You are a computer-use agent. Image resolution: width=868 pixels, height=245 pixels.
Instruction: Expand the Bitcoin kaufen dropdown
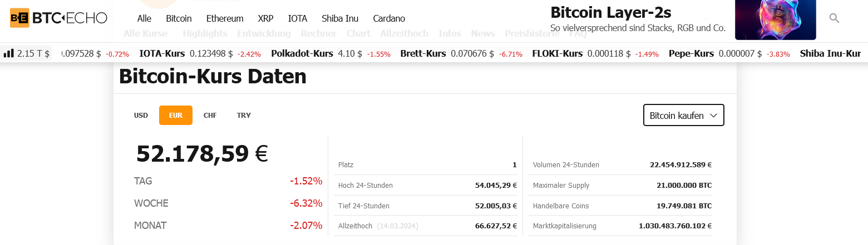click(683, 116)
